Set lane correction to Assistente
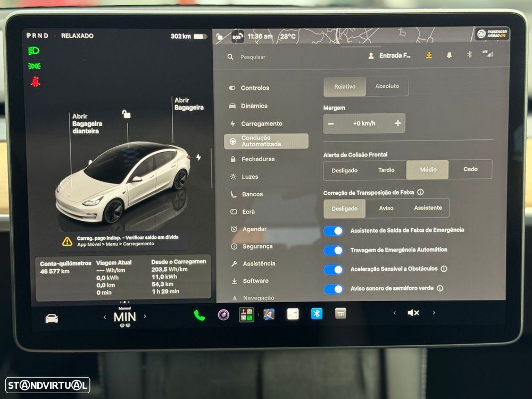 428,207
